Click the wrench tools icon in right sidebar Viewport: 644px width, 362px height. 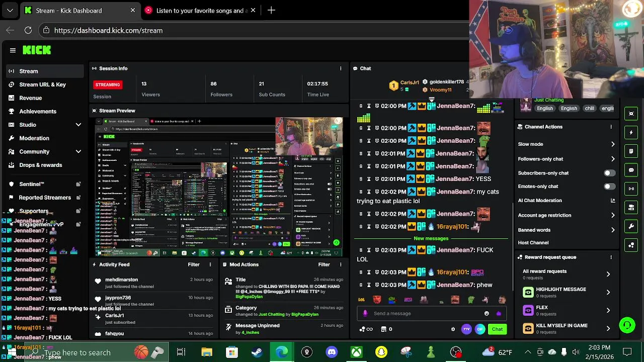[631, 226]
